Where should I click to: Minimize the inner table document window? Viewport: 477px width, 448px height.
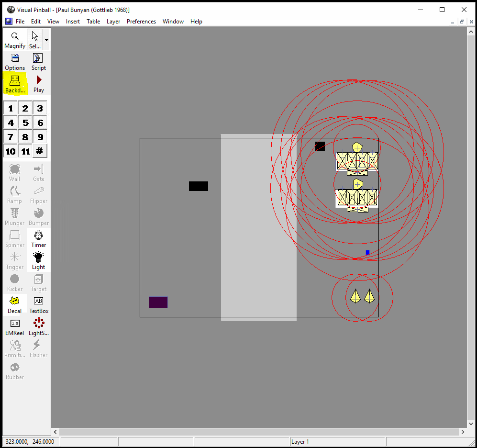(x=452, y=22)
